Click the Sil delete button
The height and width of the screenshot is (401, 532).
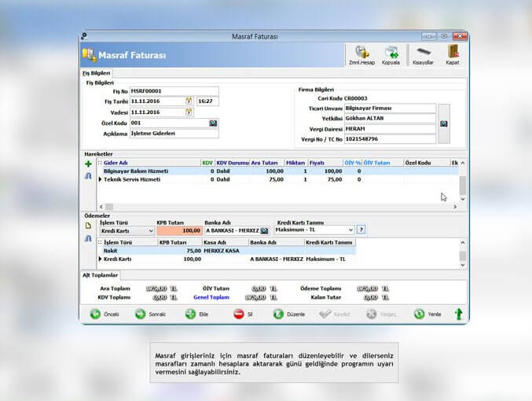click(x=244, y=314)
